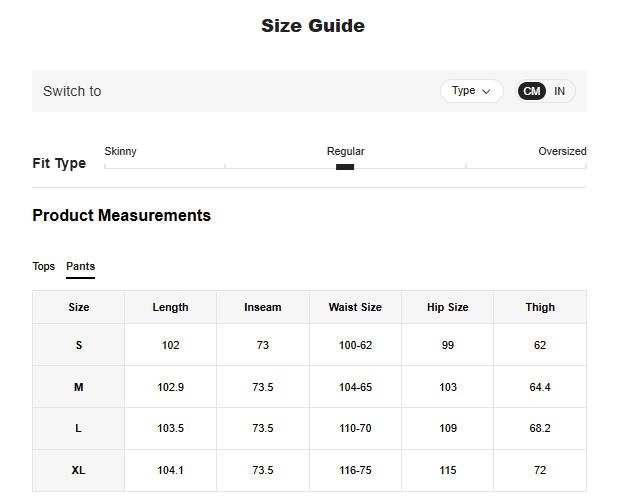
Task: Open the Type dropdown
Action: [x=471, y=91]
